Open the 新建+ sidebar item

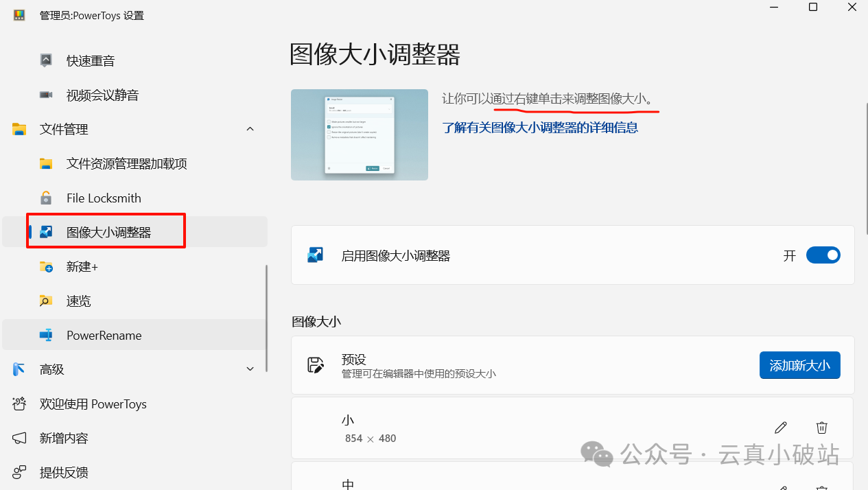(134, 266)
